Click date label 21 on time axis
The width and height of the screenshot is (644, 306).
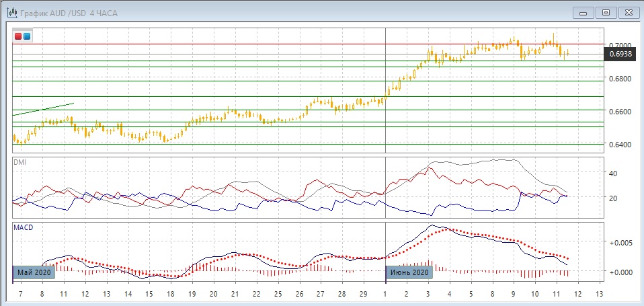coord(235,295)
